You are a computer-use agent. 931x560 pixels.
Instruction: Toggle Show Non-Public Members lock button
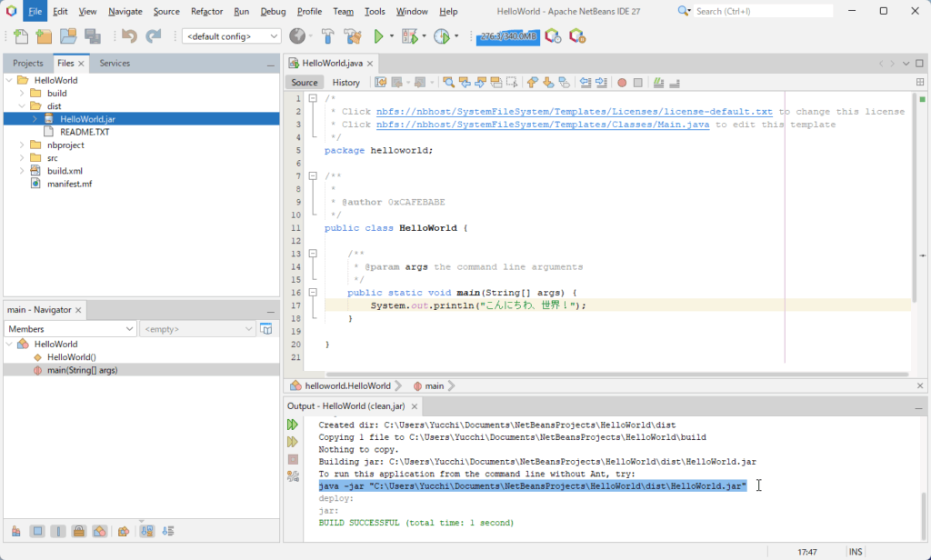pos(79,531)
